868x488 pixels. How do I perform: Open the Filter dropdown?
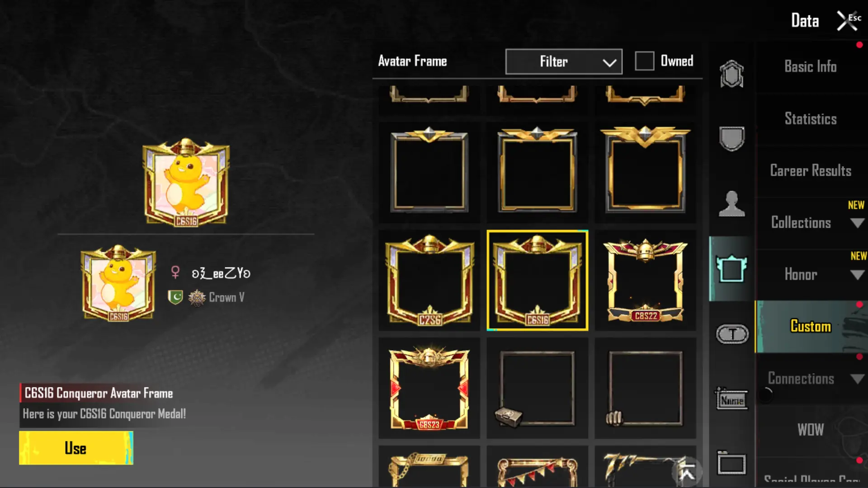point(564,61)
